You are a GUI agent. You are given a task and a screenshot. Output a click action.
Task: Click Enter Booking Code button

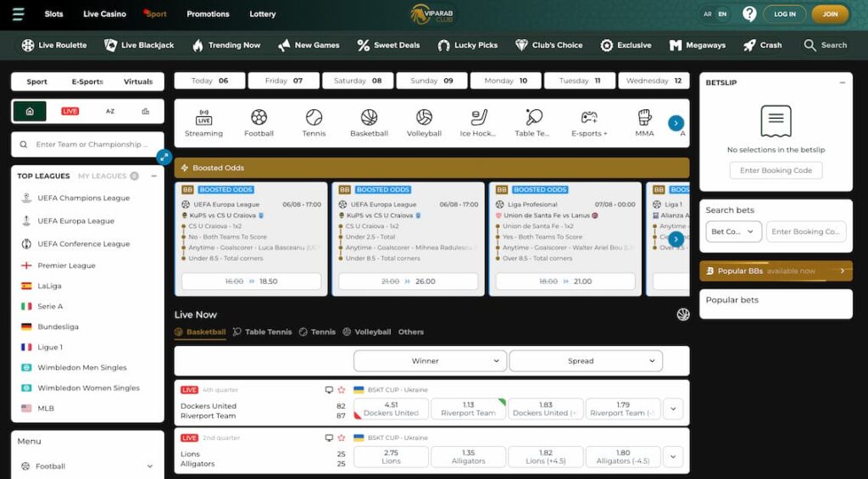pyautogui.click(x=776, y=170)
